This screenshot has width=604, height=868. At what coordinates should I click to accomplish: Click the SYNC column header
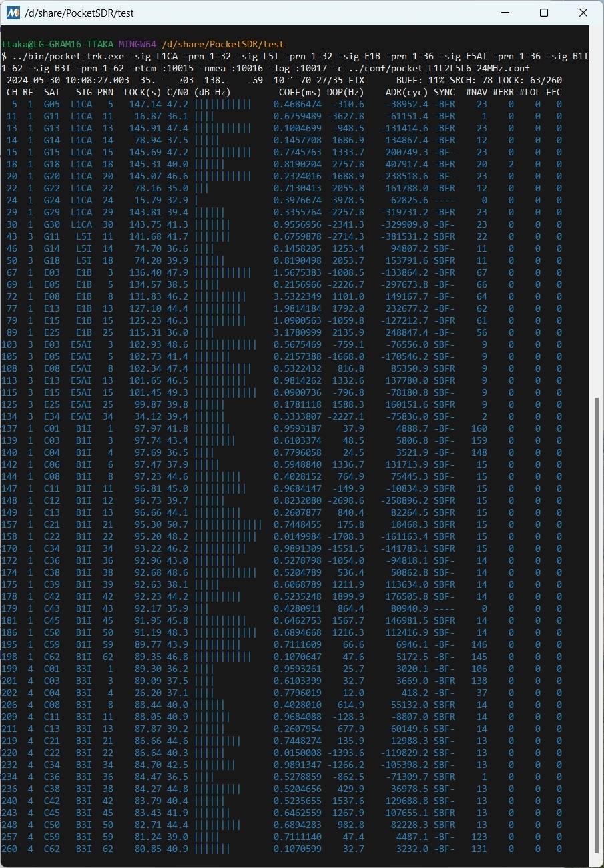click(x=444, y=92)
